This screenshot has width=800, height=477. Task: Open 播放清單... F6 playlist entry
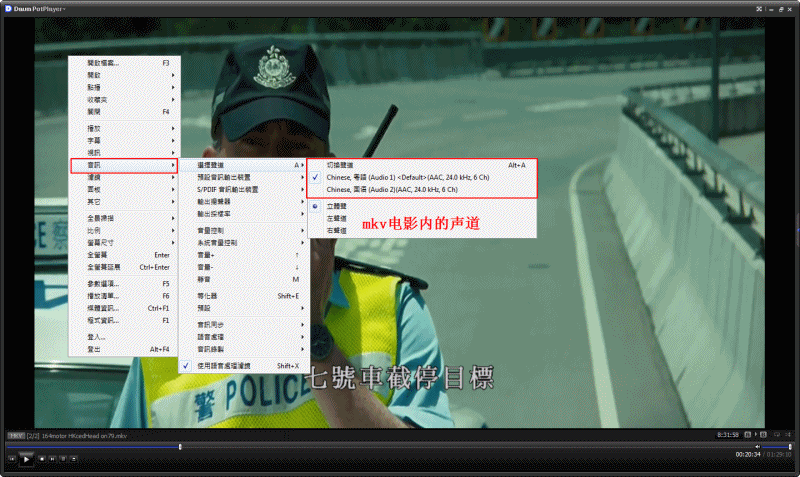(x=124, y=296)
